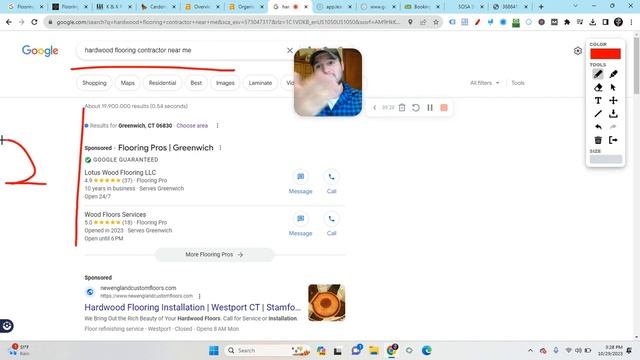Screen dimensions: 640x360
Task: Open Flooring Pros sponsored options menu
Action: pos(220,148)
